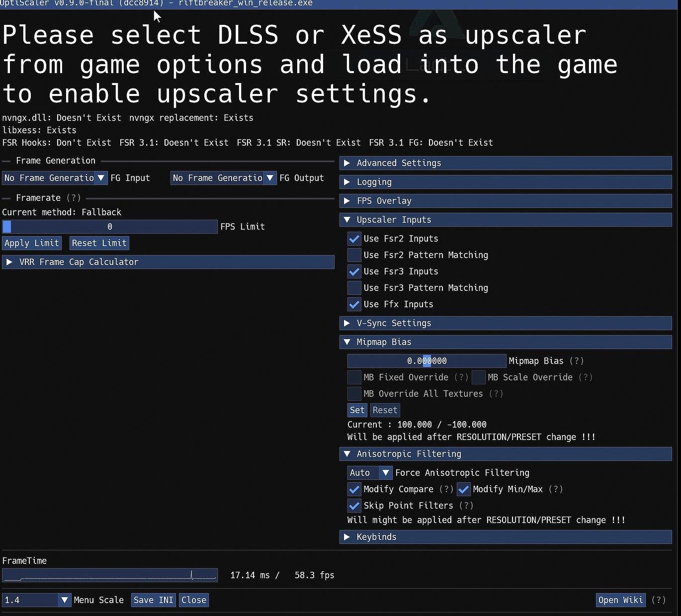The image size is (681, 616).
Task: Click the "Current method: Fallback" text
Action: pos(62,212)
